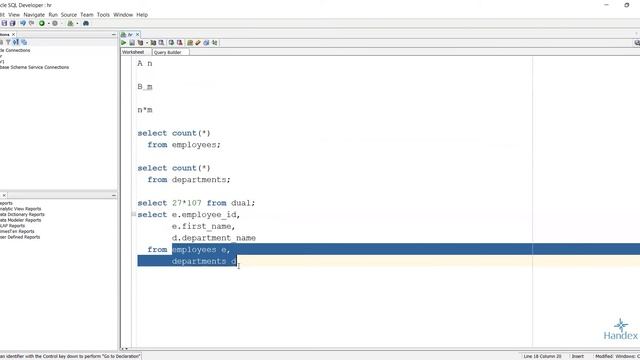Viewport: 640px width, 360px height.
Task: Open the Forward navigation dropdown arrow
Action: (62, 23)
